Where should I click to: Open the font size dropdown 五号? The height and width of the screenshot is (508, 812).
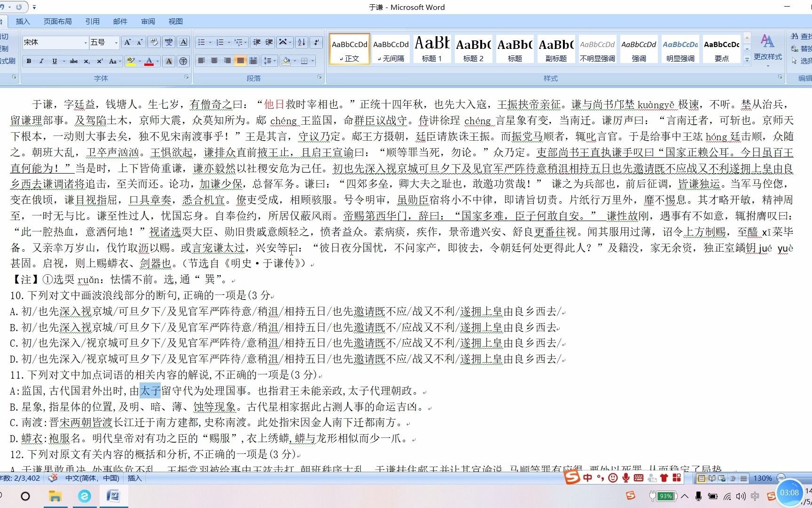[116, 42]
